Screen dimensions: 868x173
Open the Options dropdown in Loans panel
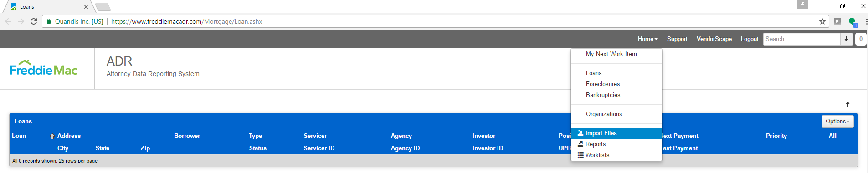point(837,122)
